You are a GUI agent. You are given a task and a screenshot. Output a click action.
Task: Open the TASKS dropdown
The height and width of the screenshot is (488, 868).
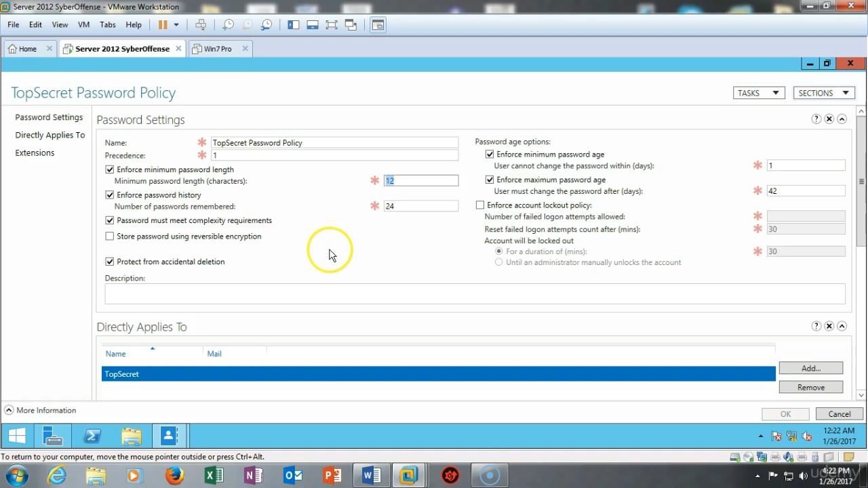pyautogui.click(x=758, y=93)
